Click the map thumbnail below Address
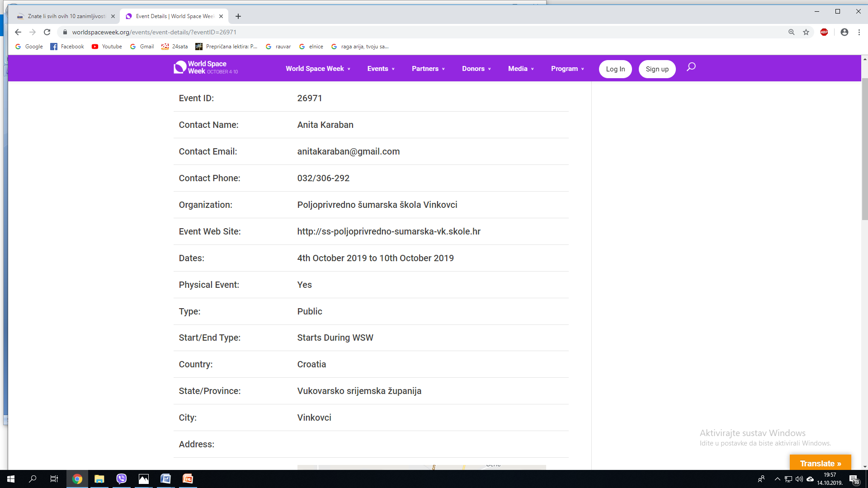This screenshot has height=488, width=868. (421, 467)
